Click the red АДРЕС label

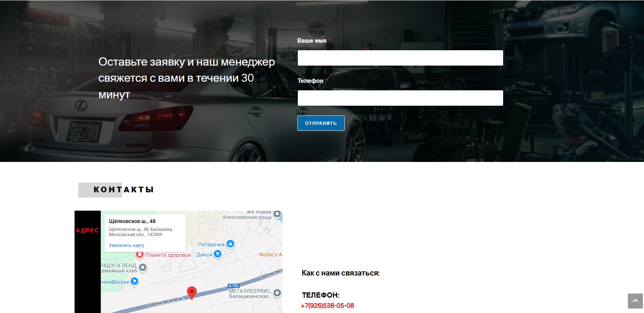pos(87,231)
